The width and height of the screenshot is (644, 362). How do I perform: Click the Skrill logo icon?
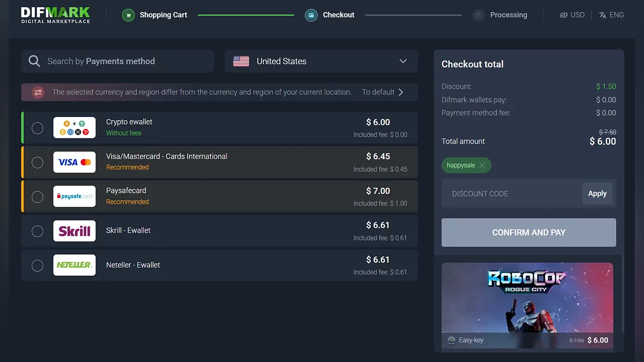75,231
